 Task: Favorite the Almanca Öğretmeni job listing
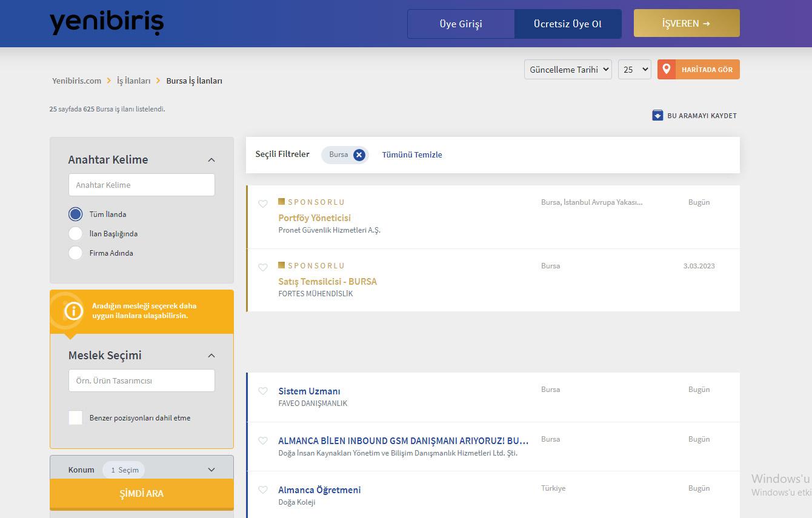point(263,490)
